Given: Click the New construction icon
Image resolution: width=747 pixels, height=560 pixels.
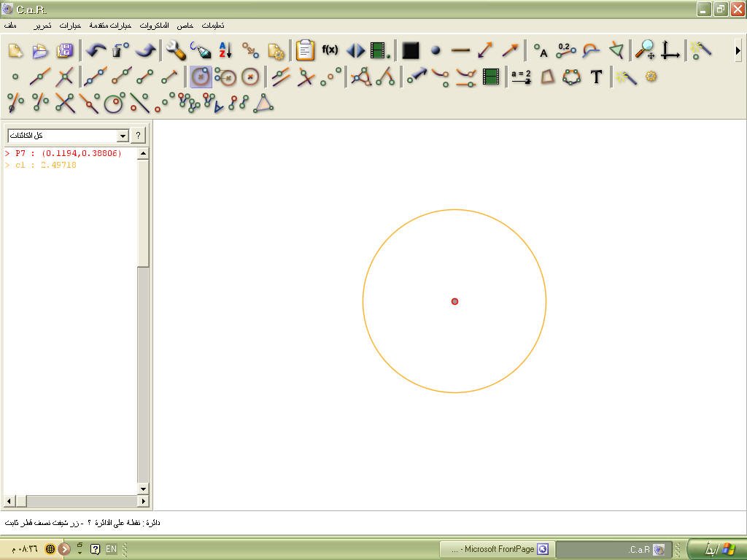Looking at the screenshot, I should click(16, 50).
